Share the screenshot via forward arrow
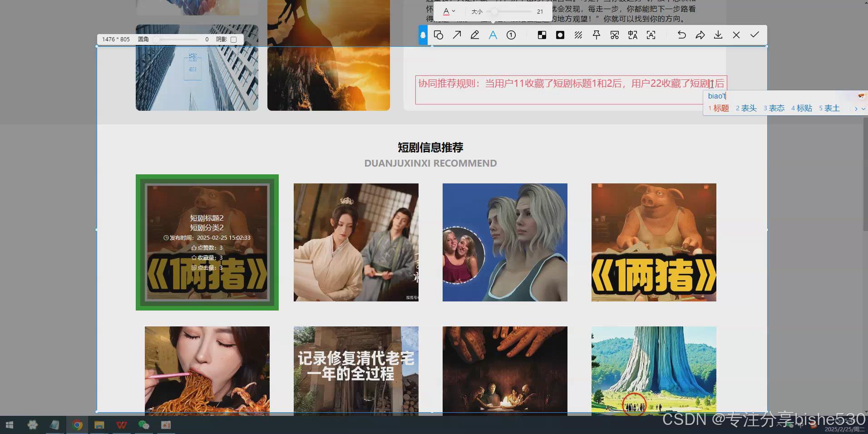868x434 pixels. click(x=700, y=35)
